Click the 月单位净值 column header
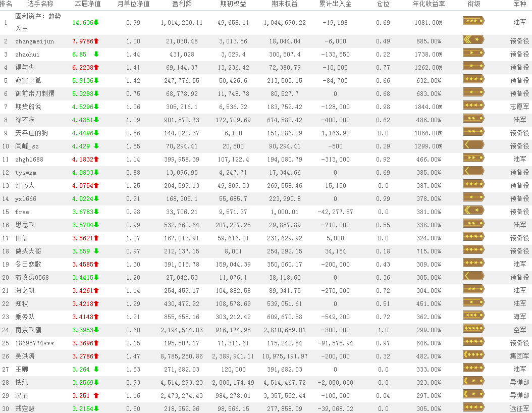 pos(133,4)
